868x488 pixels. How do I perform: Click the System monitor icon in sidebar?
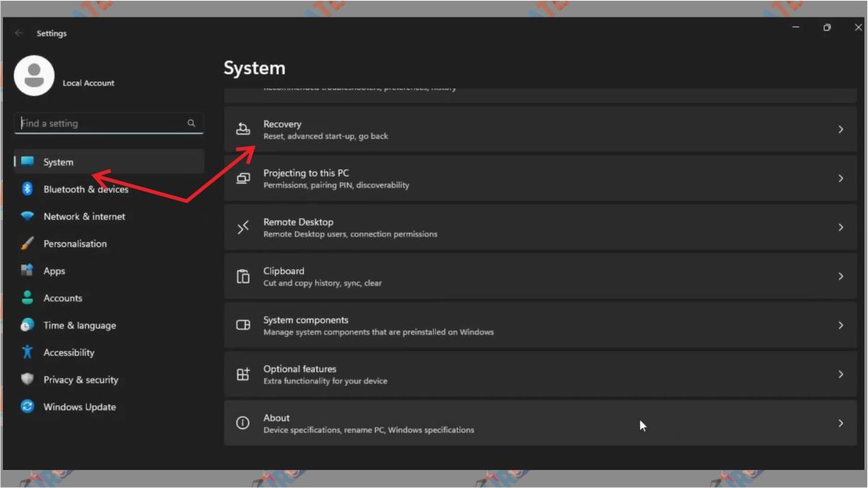(x=27, y=161)
